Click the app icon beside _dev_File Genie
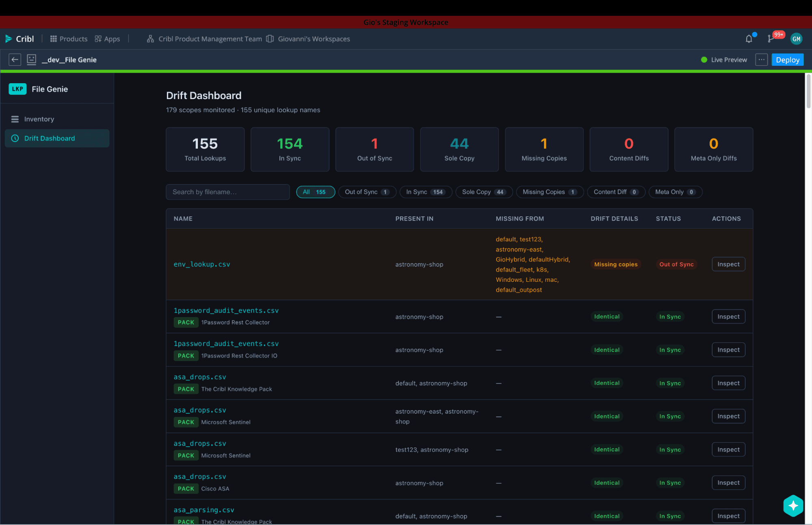 tap(31, 60)
